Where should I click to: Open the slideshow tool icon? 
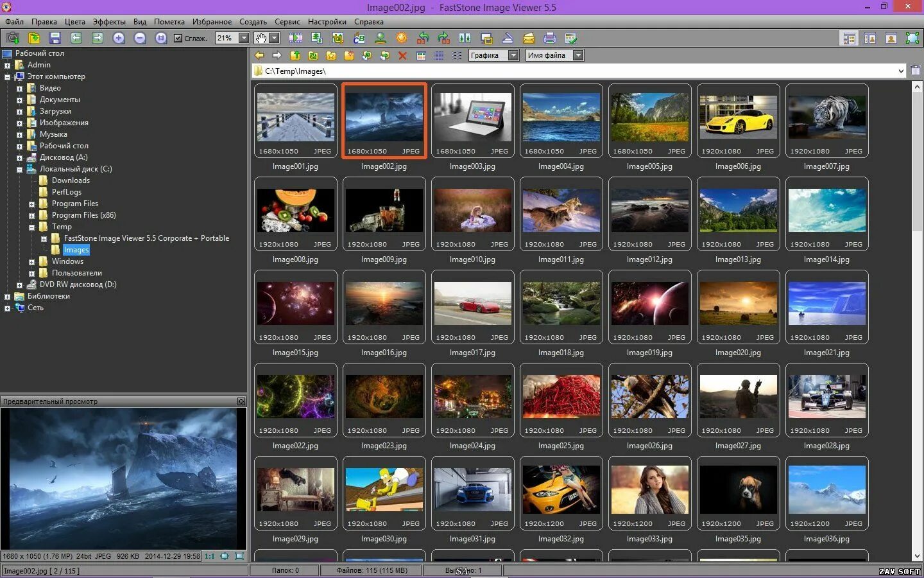coord(296,39)
